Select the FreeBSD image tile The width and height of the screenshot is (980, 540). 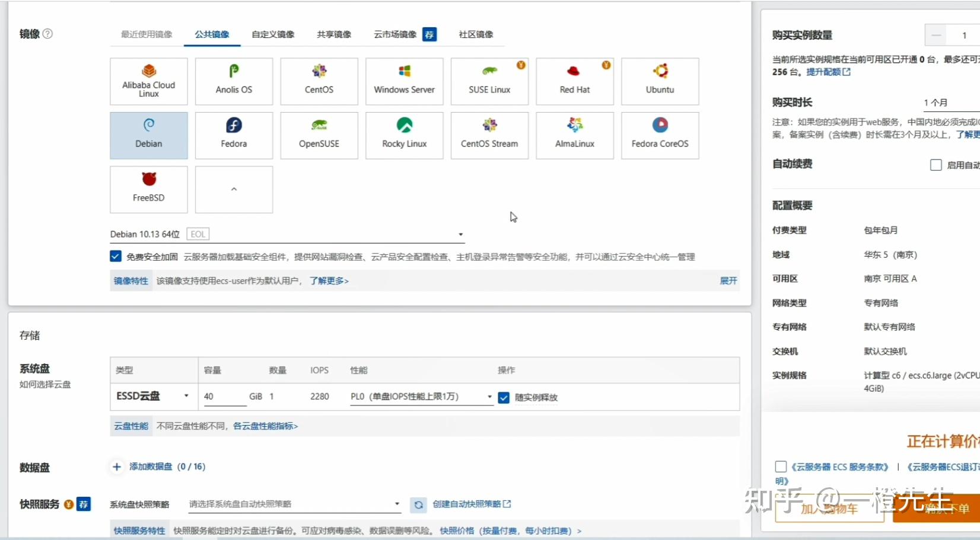[149, 190]
